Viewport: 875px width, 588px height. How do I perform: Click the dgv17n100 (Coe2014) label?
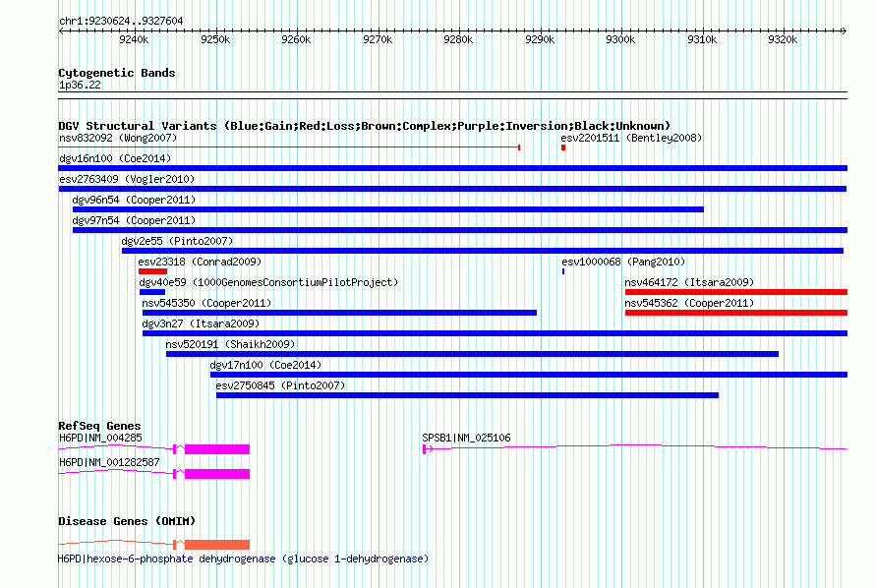point(265,365)
